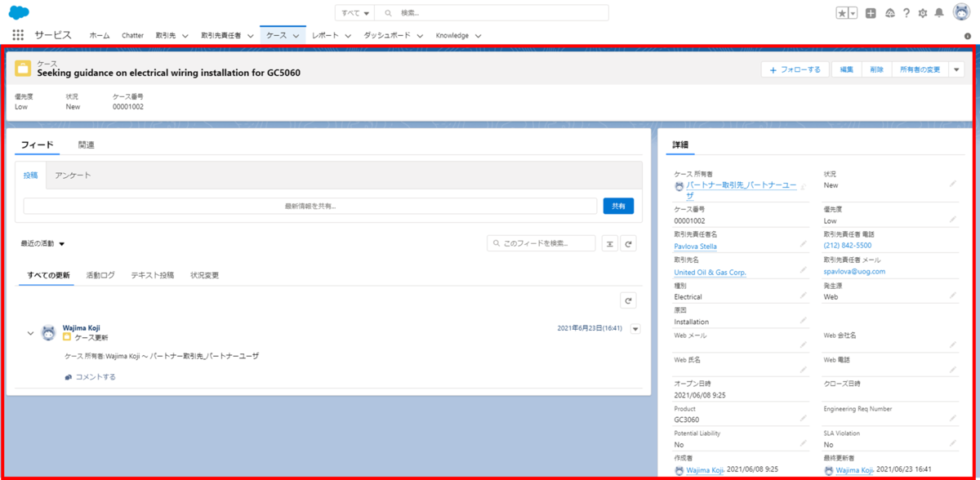Click the 編集 button
This screenshot has width=980, height=480.
847,70
